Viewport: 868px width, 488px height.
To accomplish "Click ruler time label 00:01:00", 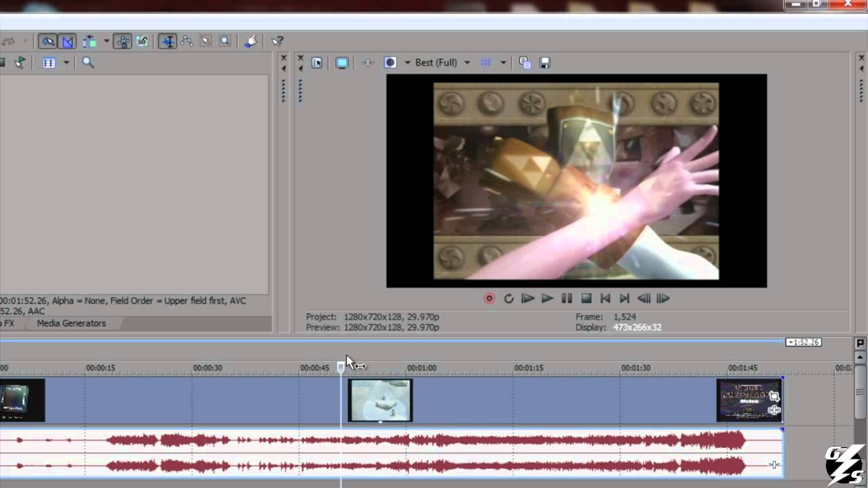I will click(421, 368).
